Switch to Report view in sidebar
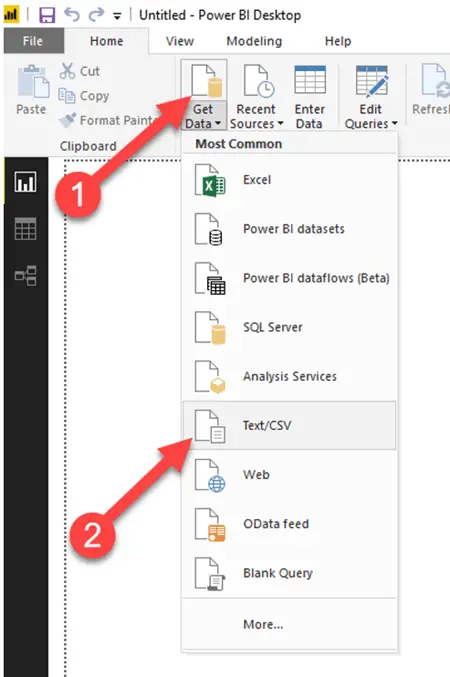Viewport: 450px width, 677px height. click(x=26, y=181)
